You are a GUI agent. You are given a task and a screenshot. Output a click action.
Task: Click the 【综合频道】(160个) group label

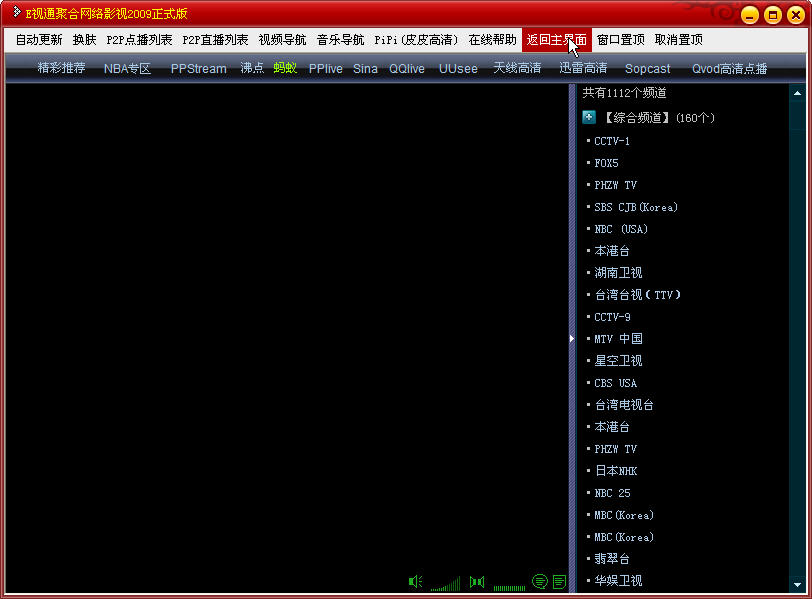click(659, 118)
